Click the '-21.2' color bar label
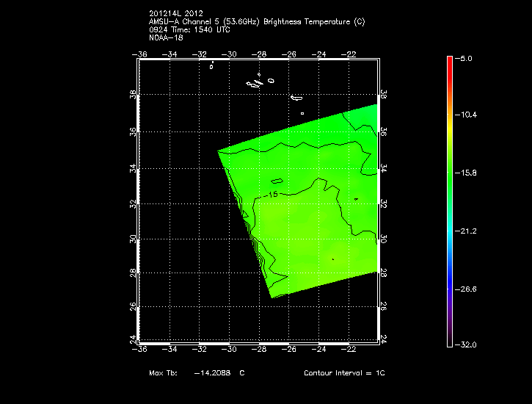532x404 pixels. point(468,231)
